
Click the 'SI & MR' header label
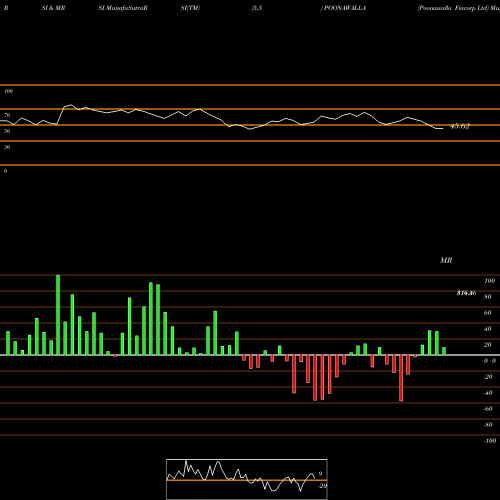[53, 8]
